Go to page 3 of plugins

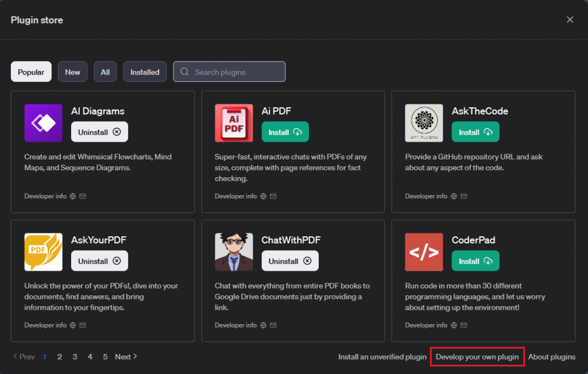(x=75, y=357)
